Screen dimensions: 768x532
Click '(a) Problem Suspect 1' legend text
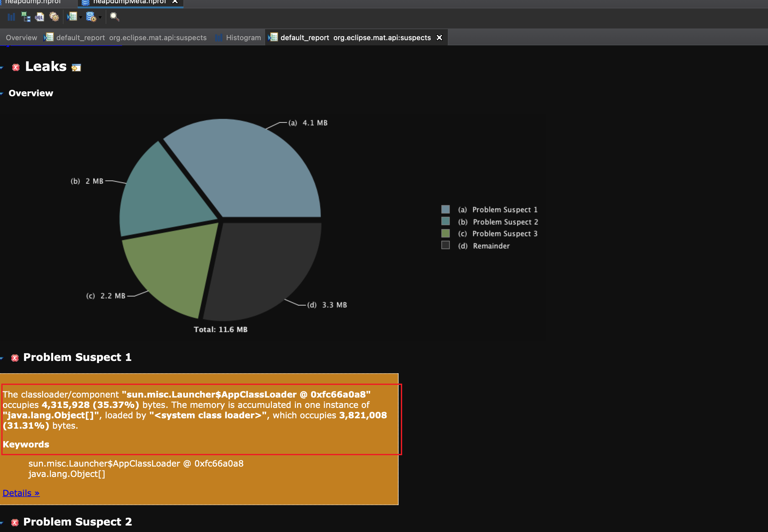click(x=498, y=210)
